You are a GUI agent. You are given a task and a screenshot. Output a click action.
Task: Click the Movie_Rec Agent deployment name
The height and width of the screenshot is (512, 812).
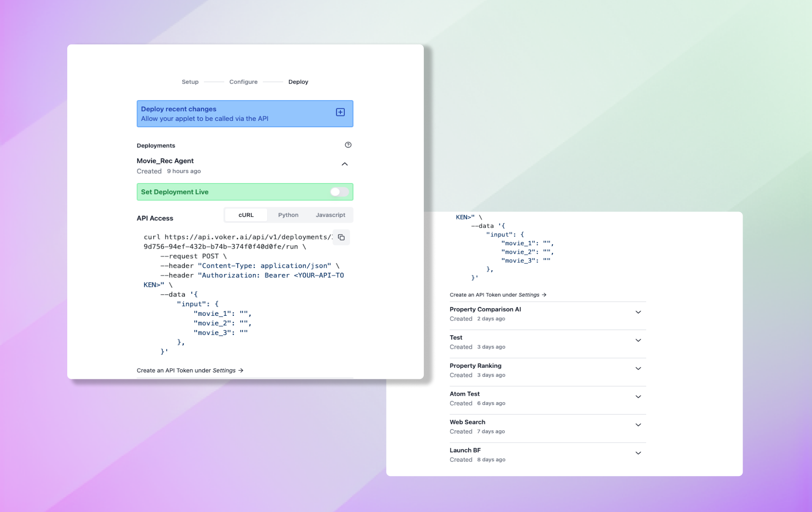point(165,161)
